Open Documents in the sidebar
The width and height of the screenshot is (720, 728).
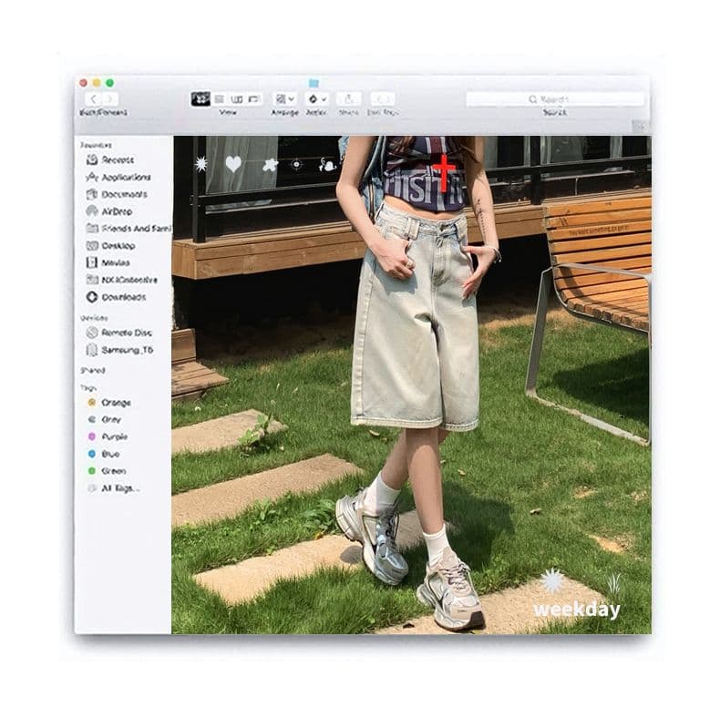pyautogui.click(x=117, y=194)
